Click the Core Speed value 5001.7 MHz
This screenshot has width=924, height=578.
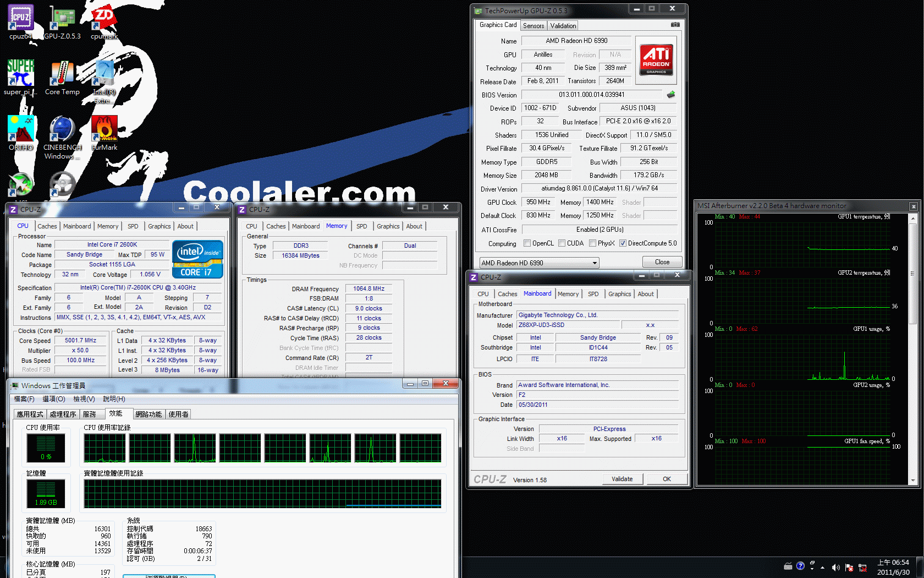81,340
